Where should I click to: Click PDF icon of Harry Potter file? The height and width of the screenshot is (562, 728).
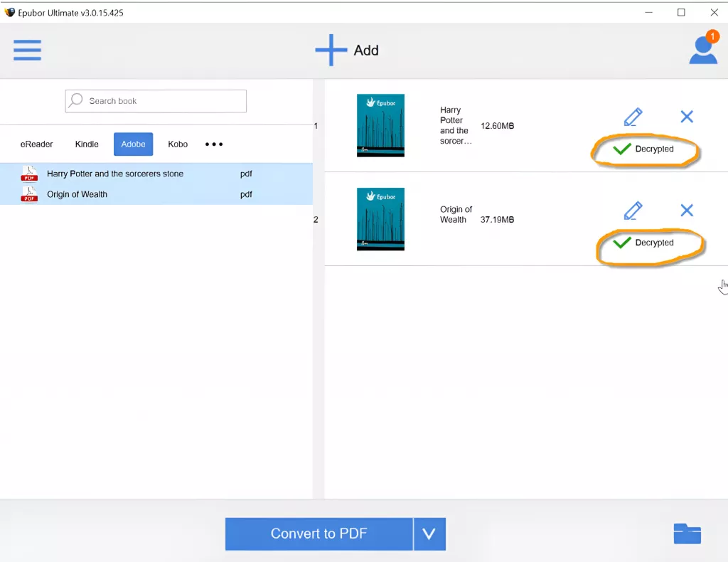click(28, 174)
